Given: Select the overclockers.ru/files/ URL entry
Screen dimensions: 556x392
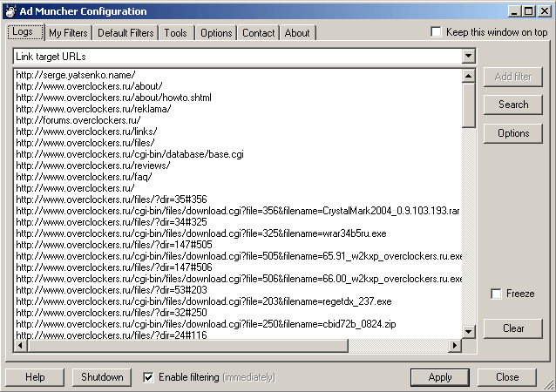Looking at the screenshot, I should [x=85, y=143].
